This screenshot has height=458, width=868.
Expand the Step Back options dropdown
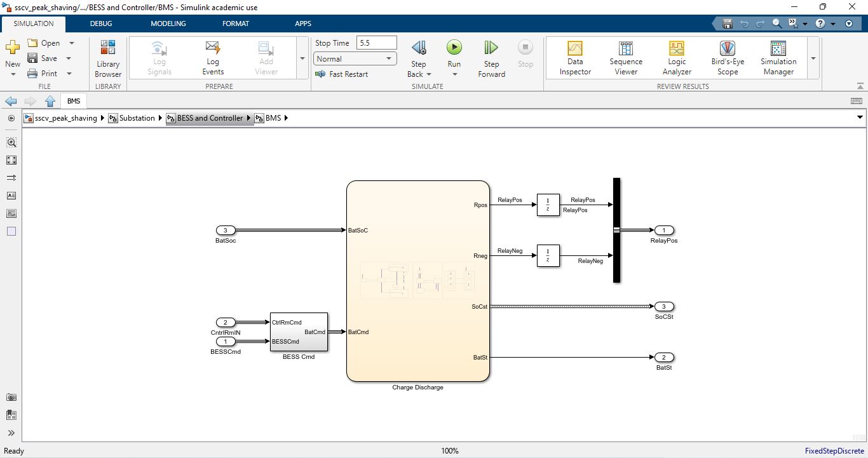coord(428,74)
